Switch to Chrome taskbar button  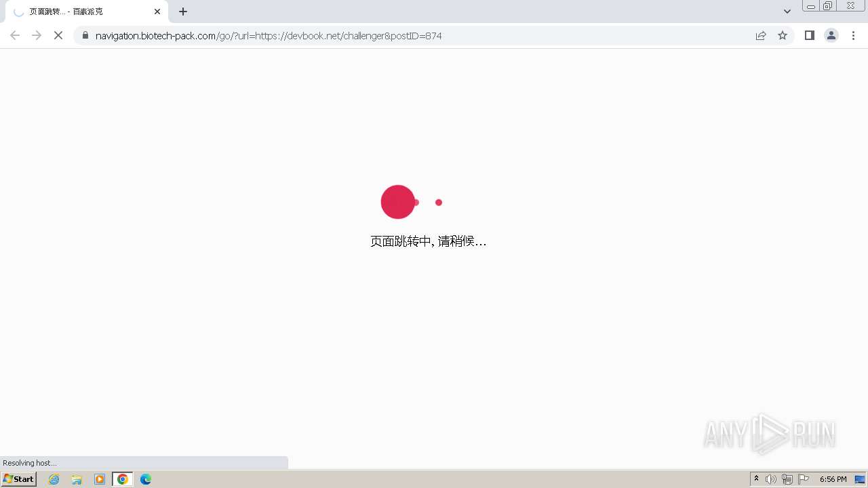click(x=123, y=479)
